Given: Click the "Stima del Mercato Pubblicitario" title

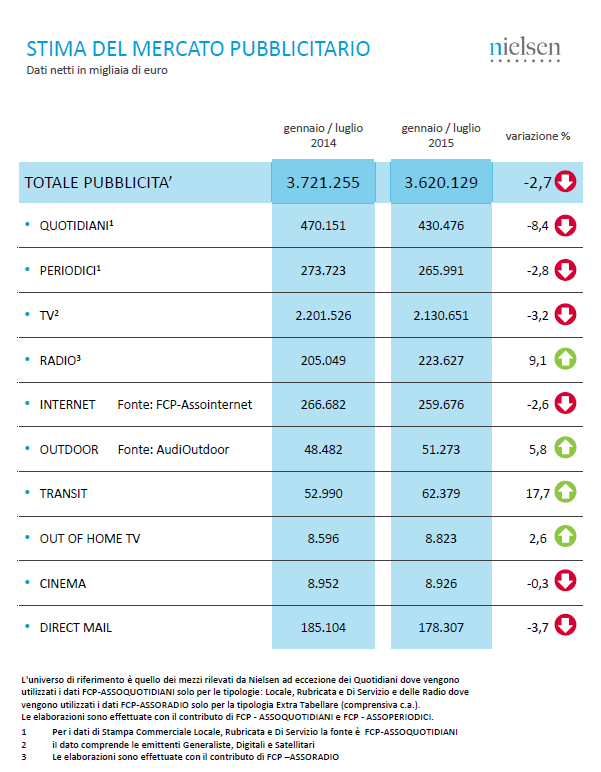Looking at the screenshot, I should tap(198, 49).
